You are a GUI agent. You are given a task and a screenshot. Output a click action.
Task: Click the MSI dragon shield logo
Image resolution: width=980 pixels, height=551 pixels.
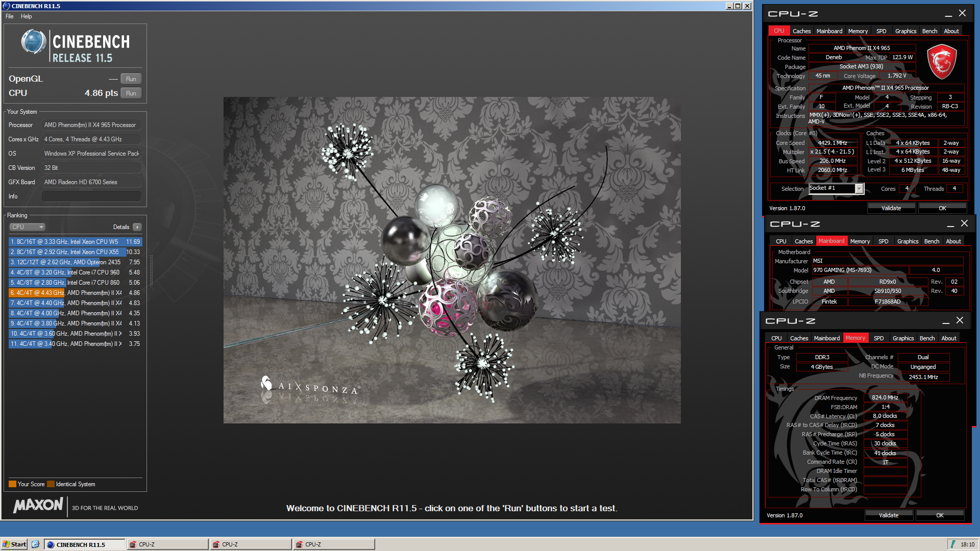click(942, 61)
